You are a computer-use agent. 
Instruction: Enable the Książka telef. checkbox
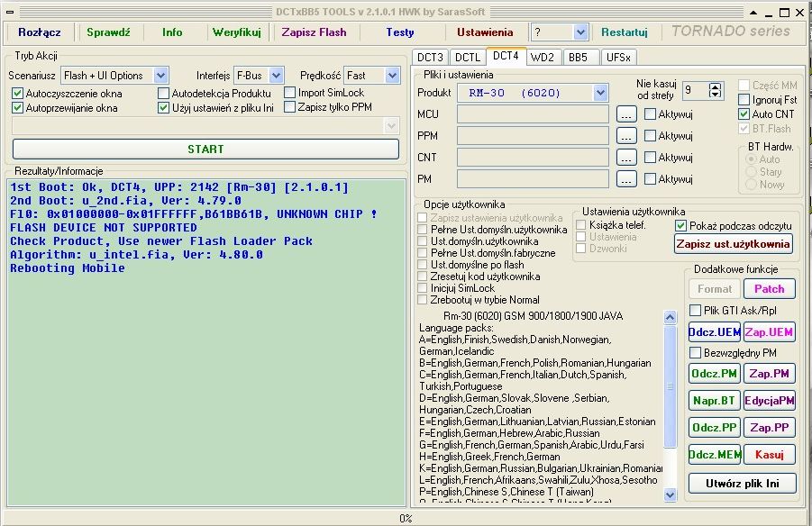point(581,224)
